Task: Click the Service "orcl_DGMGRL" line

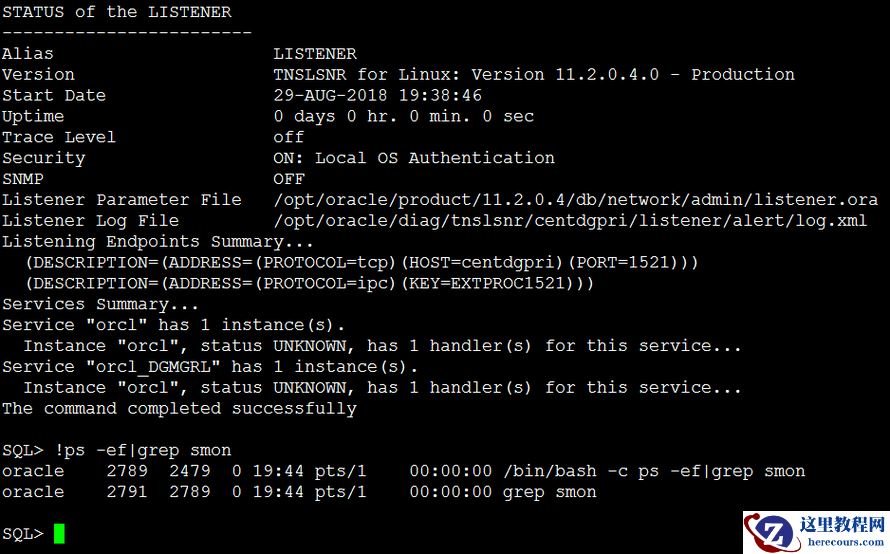Action: [x=211, y=367]
